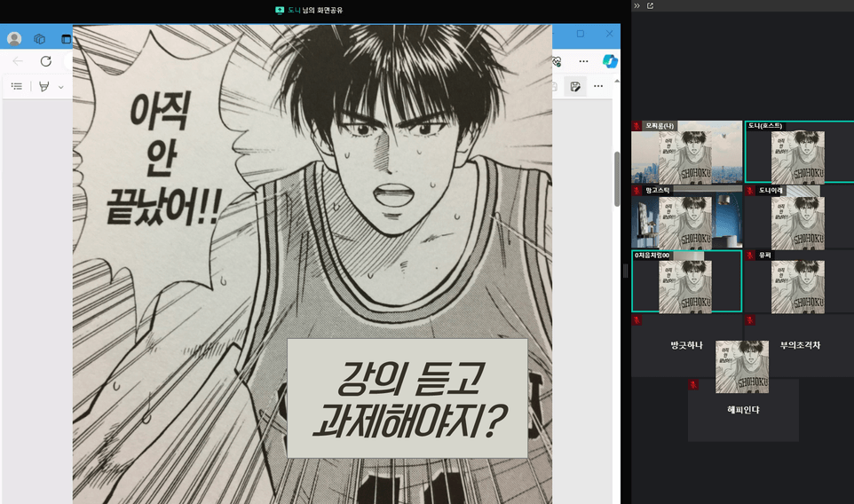Select the 망고스틱 video tile

click(686, 217)
